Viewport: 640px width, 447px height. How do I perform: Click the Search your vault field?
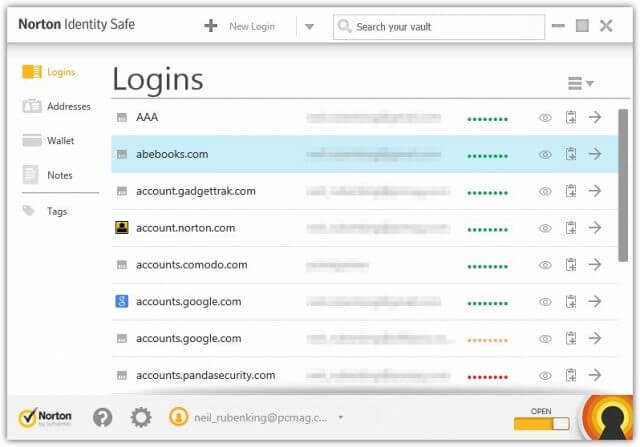[x=439, y=27]
